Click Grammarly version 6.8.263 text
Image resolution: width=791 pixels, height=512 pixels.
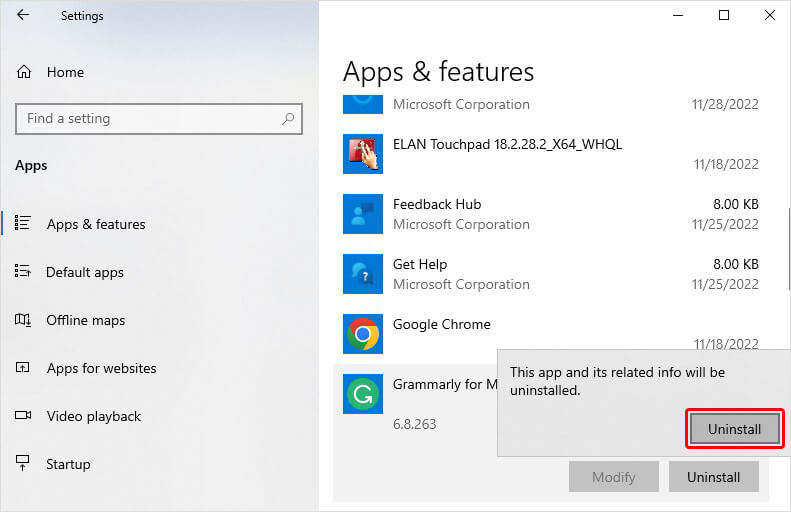point(414,424)
